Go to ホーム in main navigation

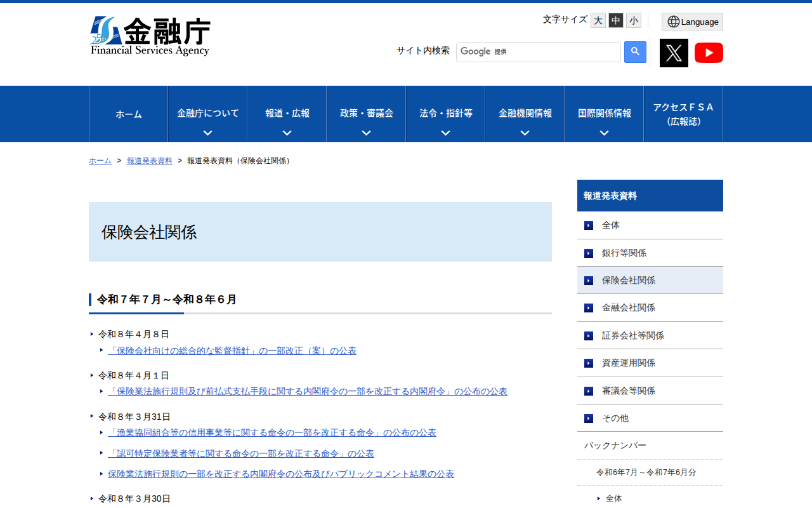[129, 114]
